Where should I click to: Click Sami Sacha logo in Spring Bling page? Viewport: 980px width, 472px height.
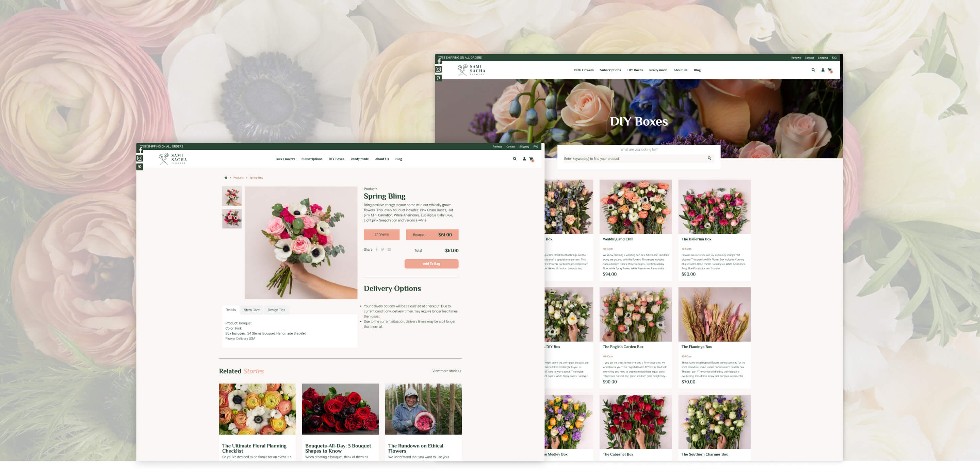tap(173, 159)
